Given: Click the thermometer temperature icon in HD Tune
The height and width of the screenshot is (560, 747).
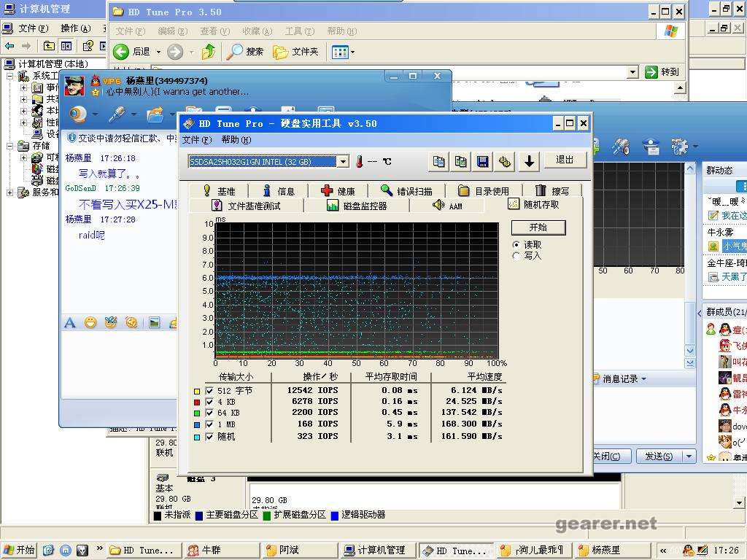Looking at the screenshot, I should click(x=360, y=161).
